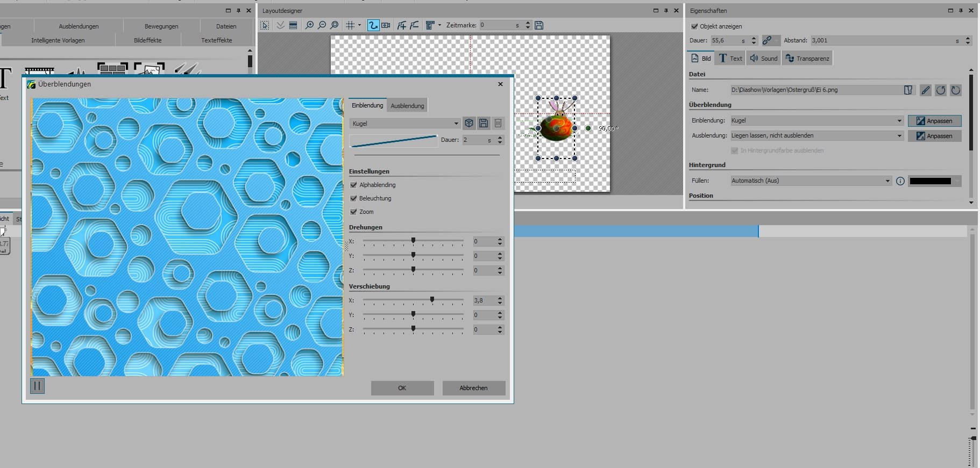Viewport: 980px width, 468px height.
Task: Rotate image counterclockwise in Datei row
Action: (940, 90)
